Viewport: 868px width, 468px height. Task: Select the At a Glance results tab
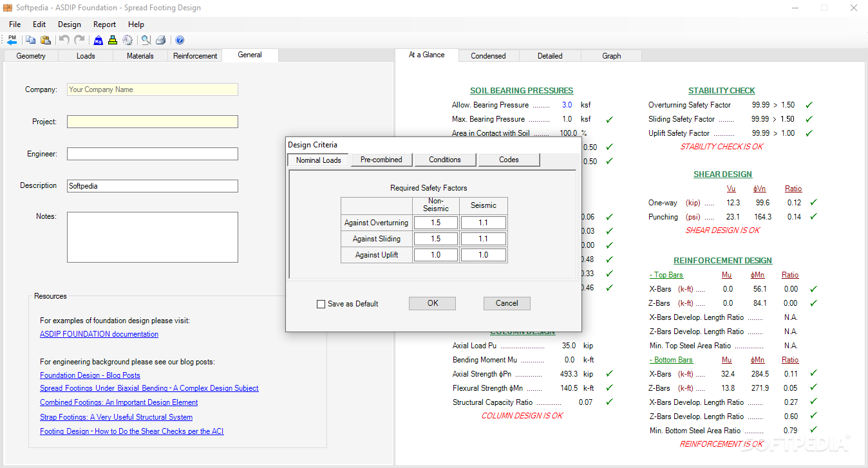click(x=427, y=55)
